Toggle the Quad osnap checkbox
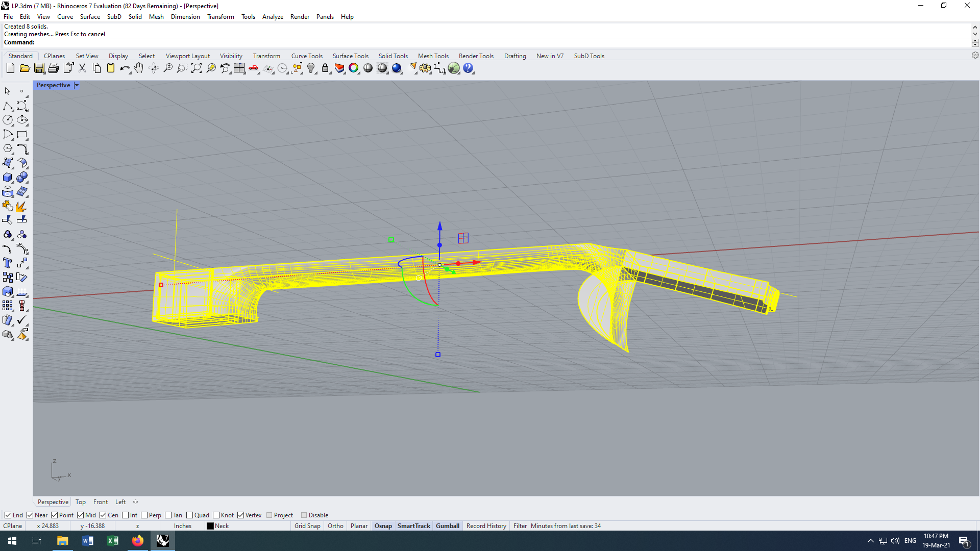This screenshot has height=551, width=980. 190,515
